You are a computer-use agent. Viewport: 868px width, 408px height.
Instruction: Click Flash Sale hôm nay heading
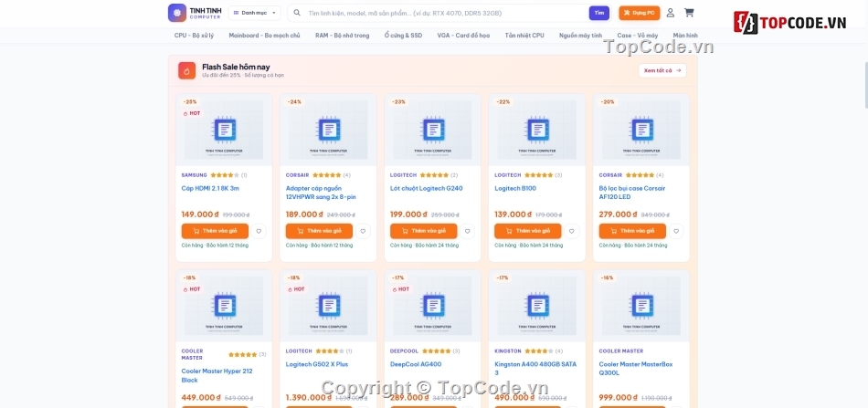[x=236, y=67]
